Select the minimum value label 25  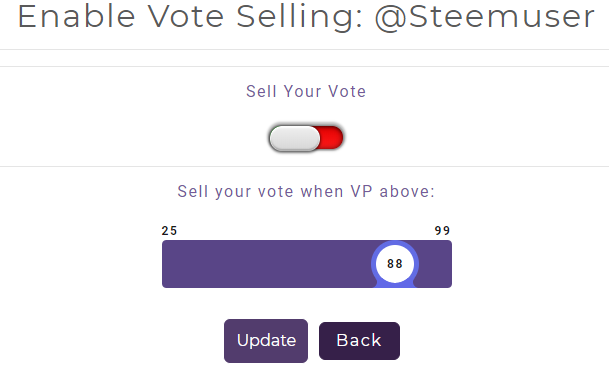169,231
